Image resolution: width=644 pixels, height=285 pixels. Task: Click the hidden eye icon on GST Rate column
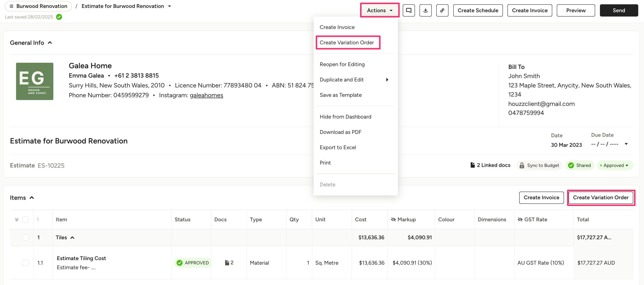click(x=520, y=220)
